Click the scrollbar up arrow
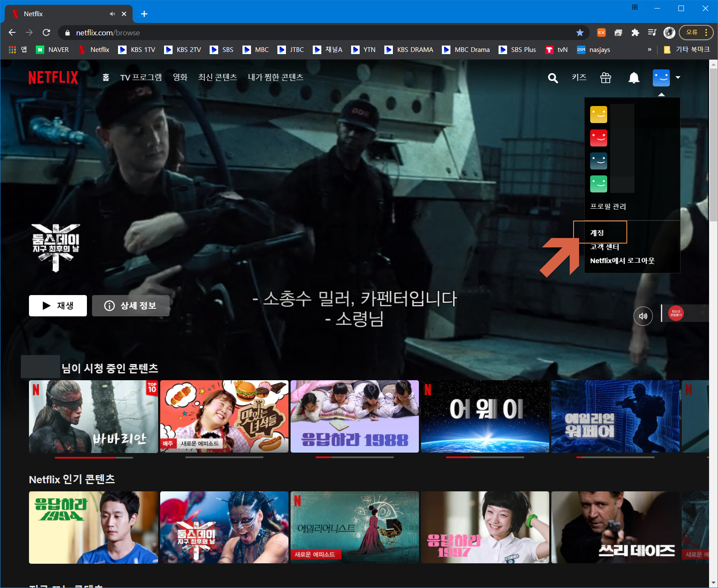 tap(713, 64)
